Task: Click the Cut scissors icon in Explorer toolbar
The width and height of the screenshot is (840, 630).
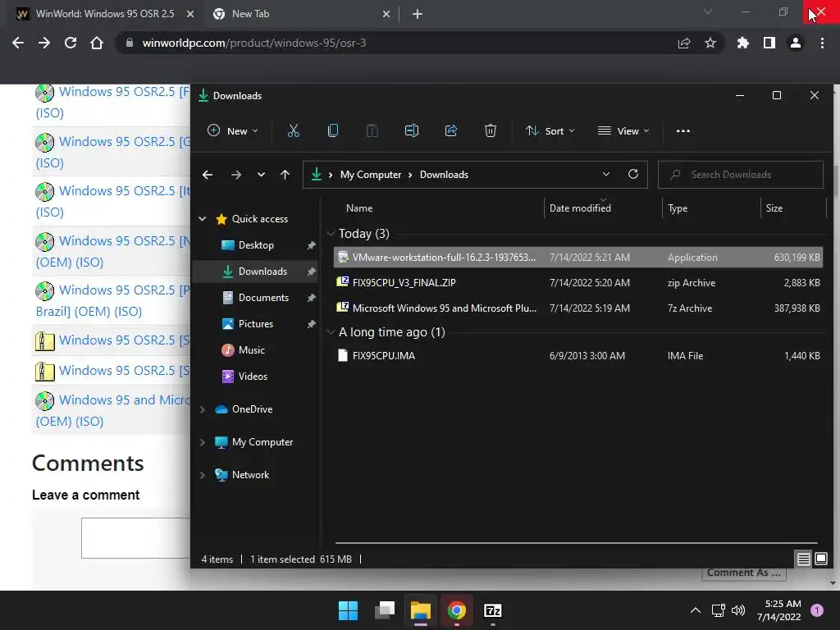Action: point(293,130)
